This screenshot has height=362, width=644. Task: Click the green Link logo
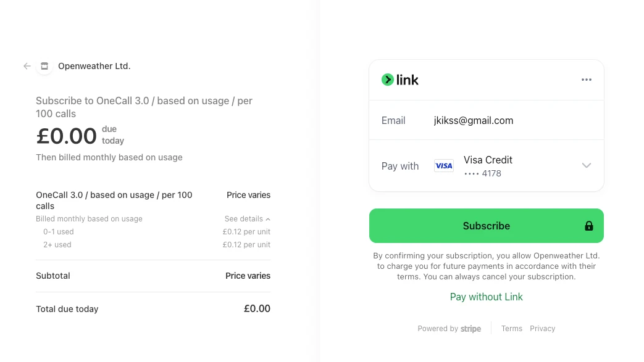pos(400,80)
